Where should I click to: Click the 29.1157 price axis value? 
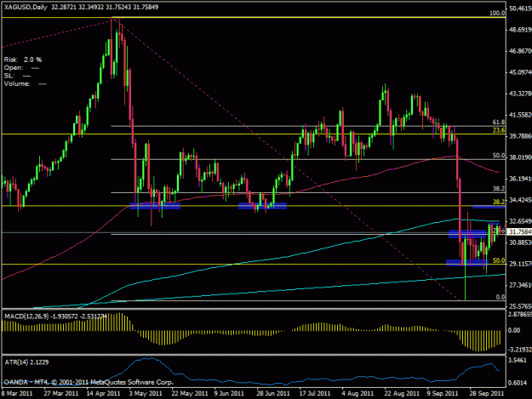point(520,264)
